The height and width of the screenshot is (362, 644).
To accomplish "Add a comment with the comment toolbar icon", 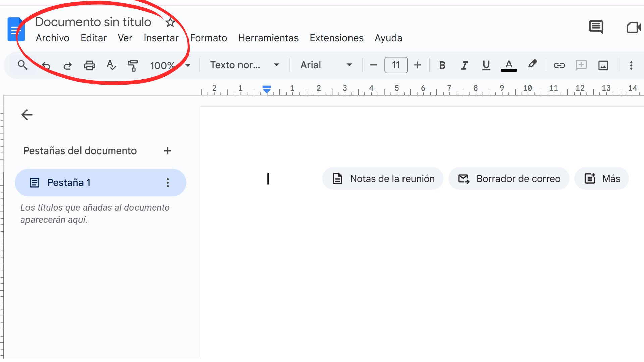I will 581,65.
